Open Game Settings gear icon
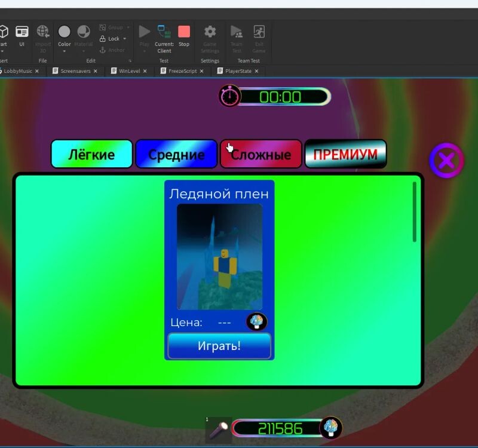This screenshot has height=448, width=478. click(210, 32)
